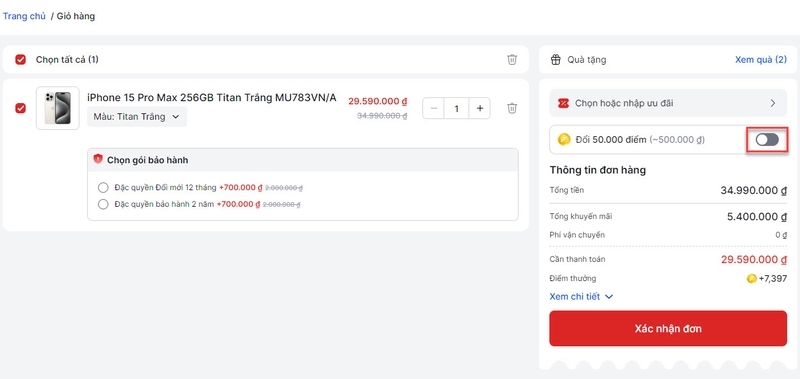Click the gift icon next to Quà tặng

pyautogui.click(x=556, y=60)
